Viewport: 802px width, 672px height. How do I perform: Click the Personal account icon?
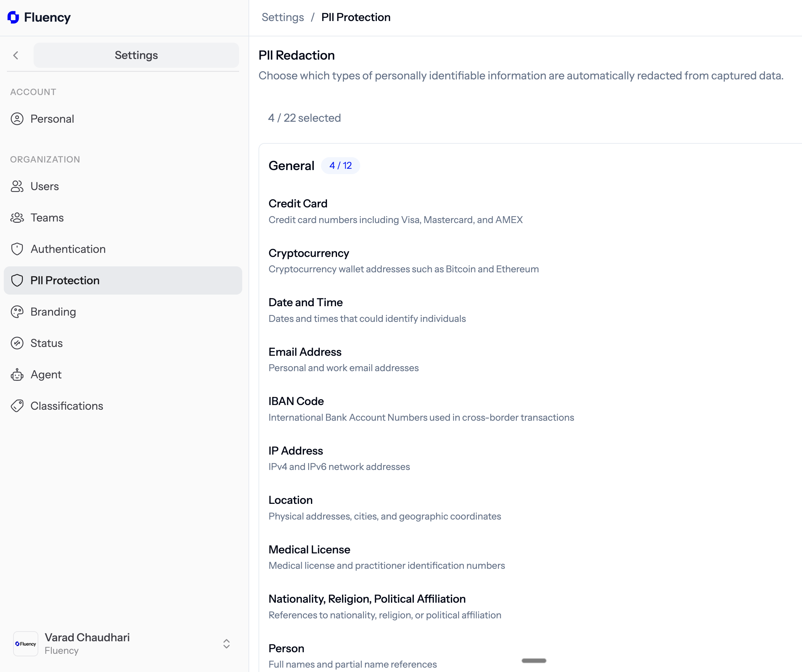pos(17,119)
